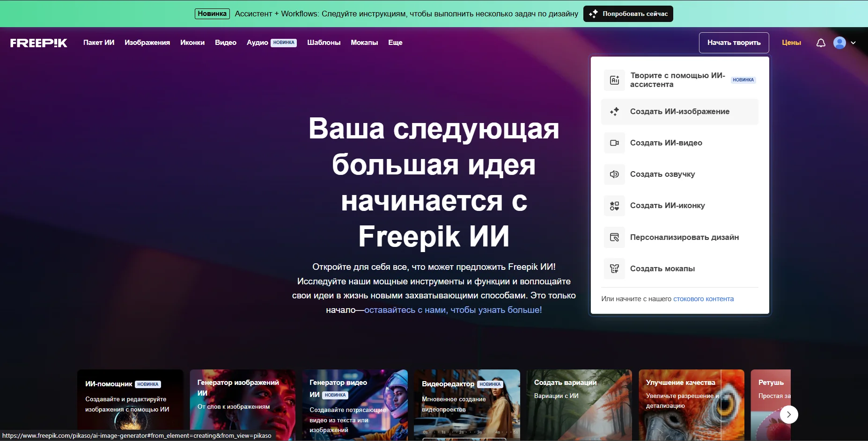Select Создать мокапы

(x=680, y=268)
